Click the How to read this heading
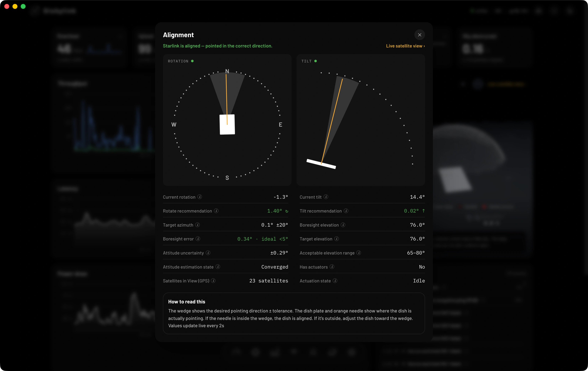 (x=187, y=302)
